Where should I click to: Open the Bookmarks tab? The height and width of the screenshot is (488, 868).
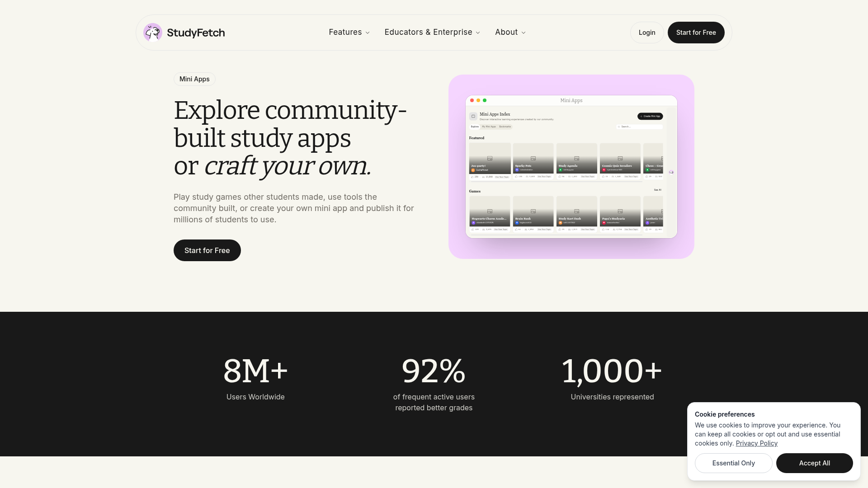tap(505, 127)
